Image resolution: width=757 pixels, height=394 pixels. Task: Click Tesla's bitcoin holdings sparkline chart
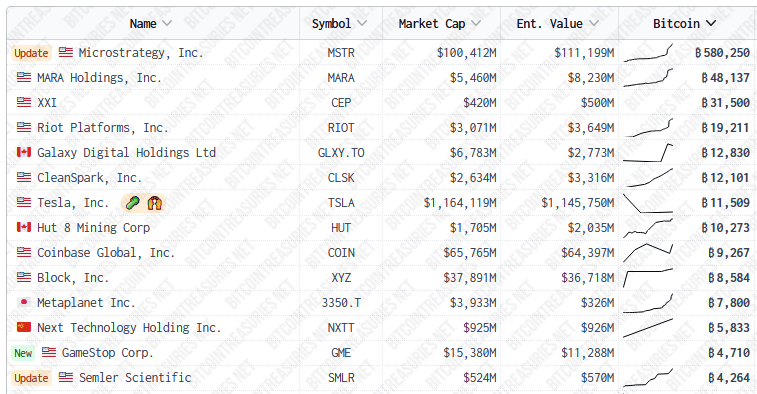648,203
